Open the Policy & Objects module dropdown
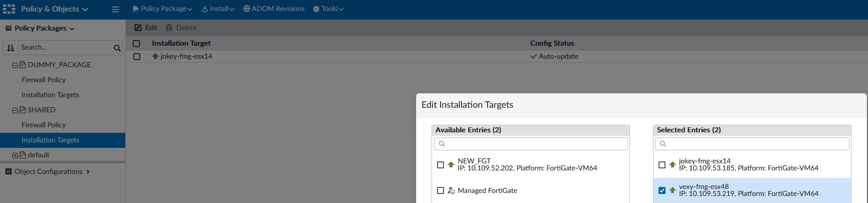Viewport: 868px width, 203px height. [x=54, y=9]
